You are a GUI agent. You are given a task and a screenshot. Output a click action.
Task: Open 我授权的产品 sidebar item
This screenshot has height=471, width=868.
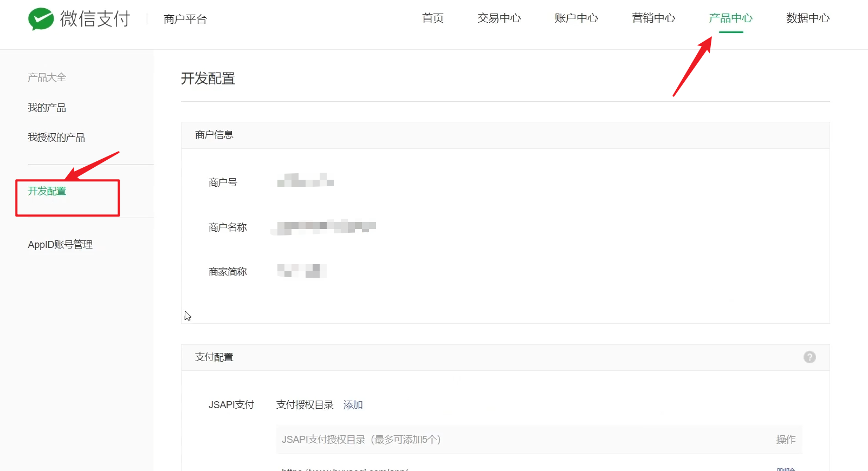tap(56, 138)
